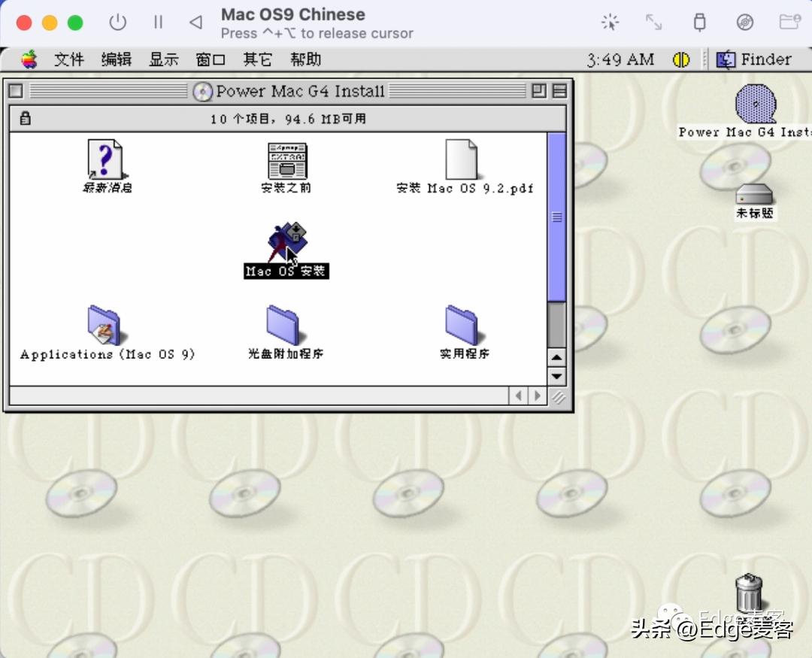The width and height of the screenshot is (812, 658).
Task: Open the 窗口 menu
Action: tap(211, 59)
